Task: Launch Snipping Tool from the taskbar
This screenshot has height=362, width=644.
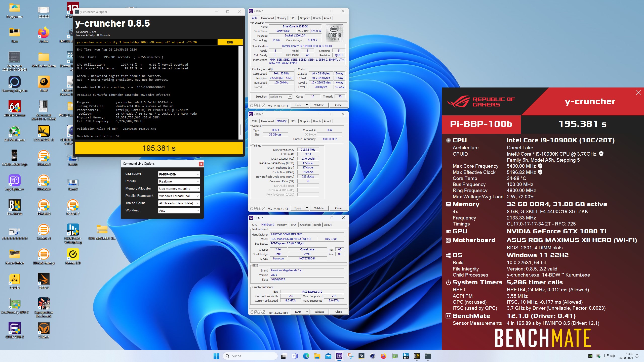Action: pos(350,356)
